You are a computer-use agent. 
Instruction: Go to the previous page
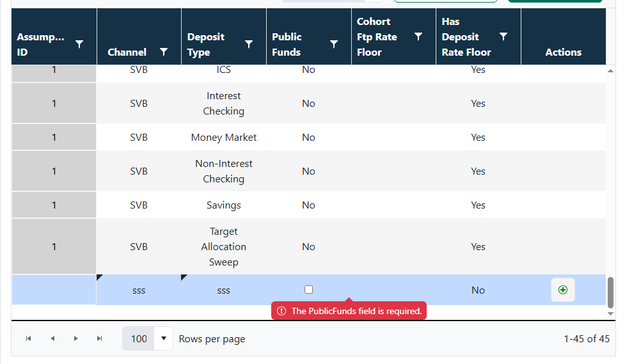point(52,338)
